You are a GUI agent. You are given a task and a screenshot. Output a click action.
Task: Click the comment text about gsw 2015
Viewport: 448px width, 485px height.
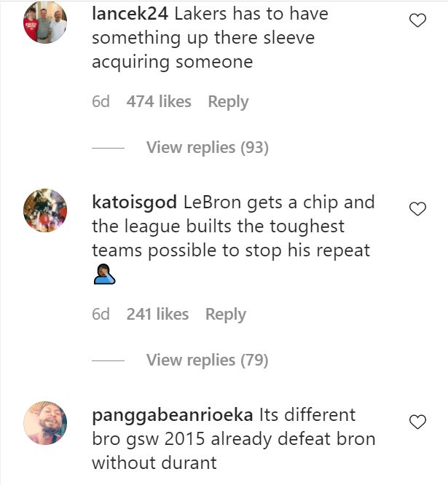(x=233, y=439)
